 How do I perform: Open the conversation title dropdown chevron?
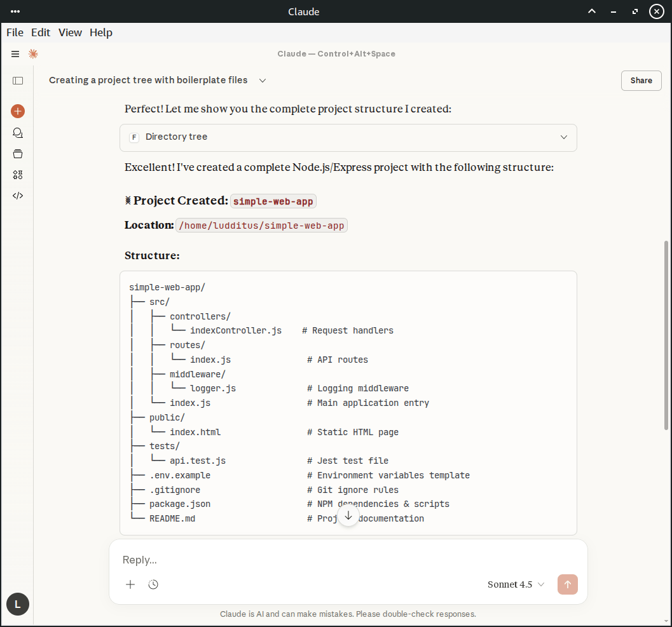pos(263,81)
